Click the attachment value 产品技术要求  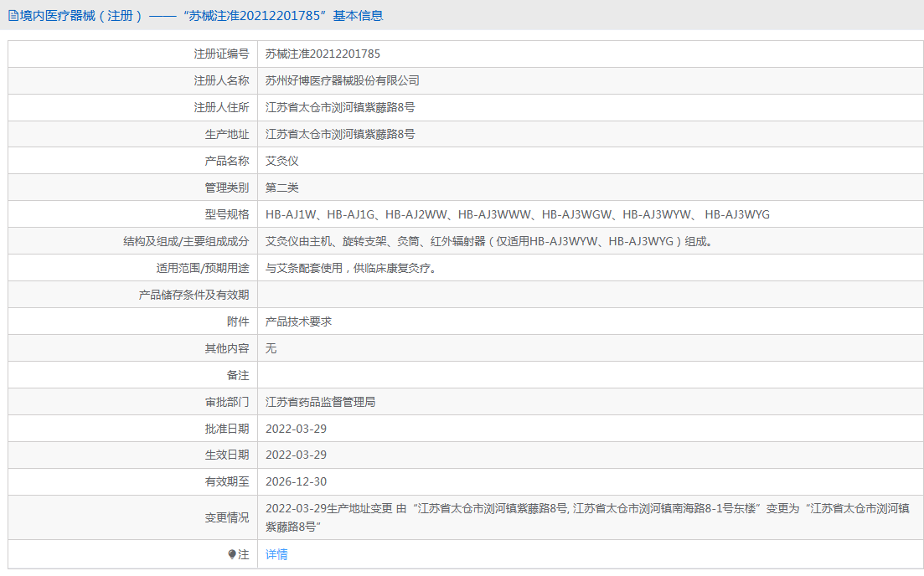pyautogui.click(x=298, y=321)
